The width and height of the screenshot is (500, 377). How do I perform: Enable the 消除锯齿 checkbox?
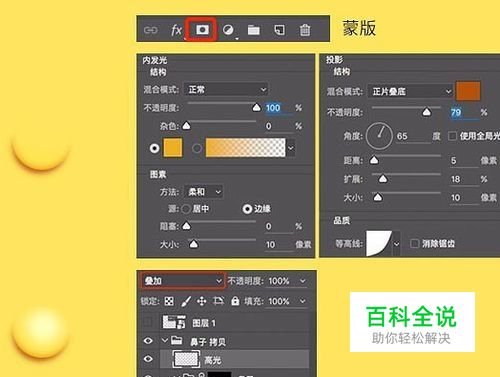[x=414, y=243]
